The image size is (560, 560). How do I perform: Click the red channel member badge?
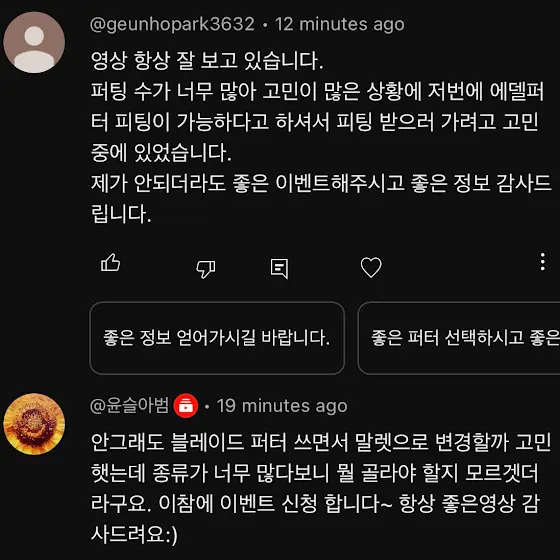(x=186, y=406)
